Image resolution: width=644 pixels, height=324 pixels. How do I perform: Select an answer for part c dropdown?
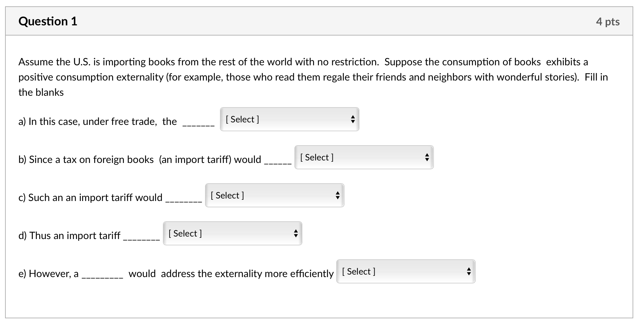coord(274,195)
